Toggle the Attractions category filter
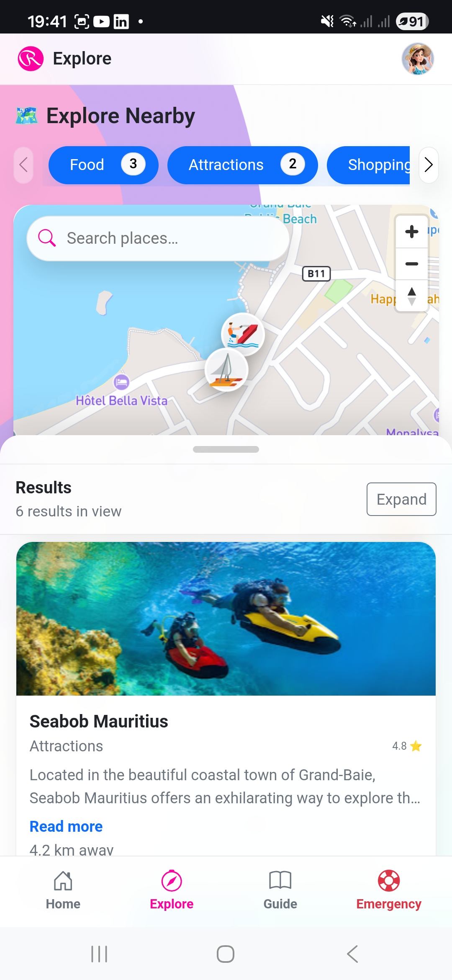 [242, 165]
